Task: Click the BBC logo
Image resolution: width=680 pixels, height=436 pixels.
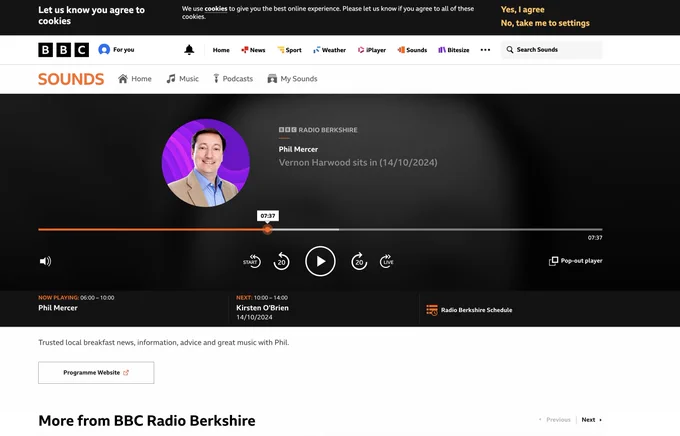Action: [63, 50]
